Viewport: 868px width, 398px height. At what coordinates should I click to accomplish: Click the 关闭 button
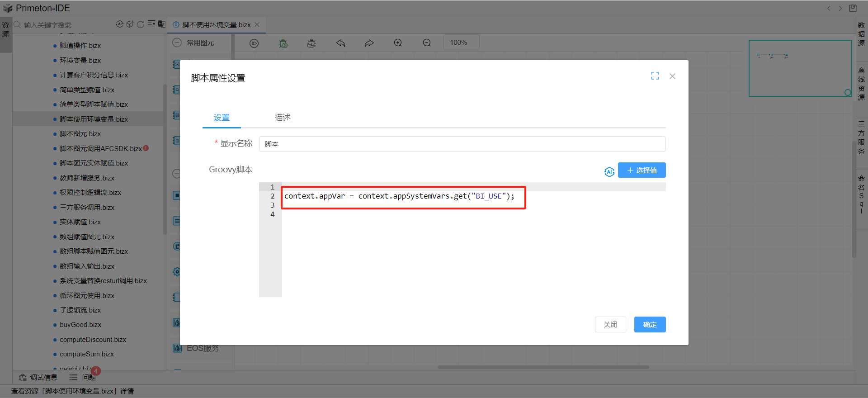pyautogui.click(x=610, y=324)
